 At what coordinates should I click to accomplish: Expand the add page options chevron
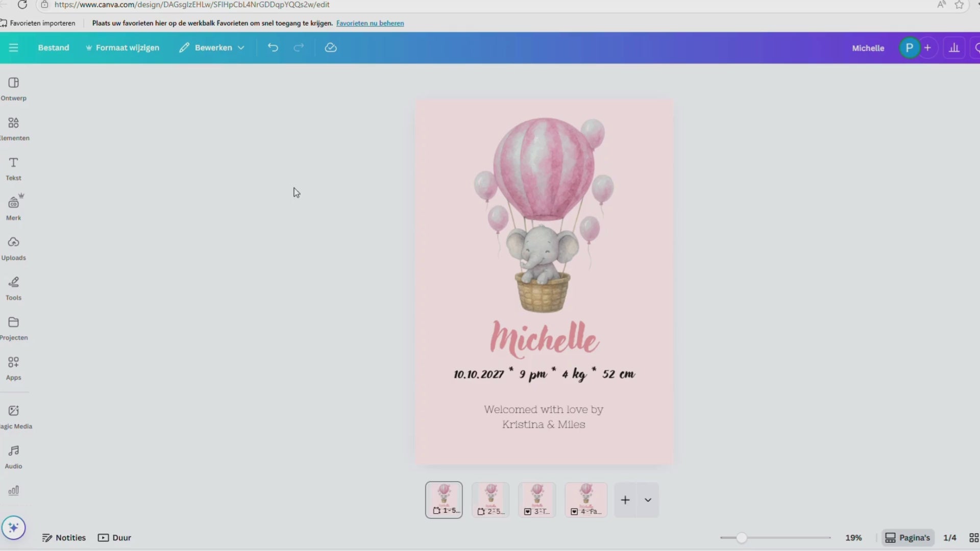[648, 500]
